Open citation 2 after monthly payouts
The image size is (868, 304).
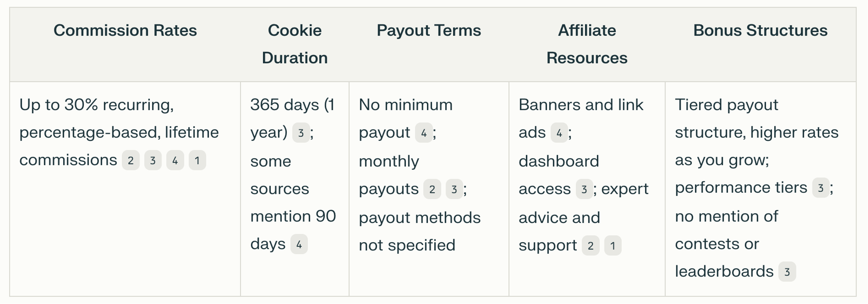pos(432,189)
